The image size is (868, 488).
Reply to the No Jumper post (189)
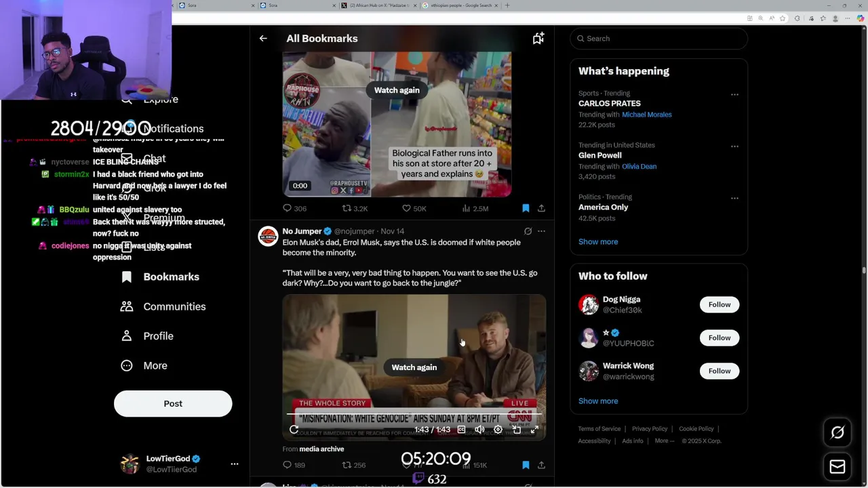pyautogui.click(x=287, y=465)
